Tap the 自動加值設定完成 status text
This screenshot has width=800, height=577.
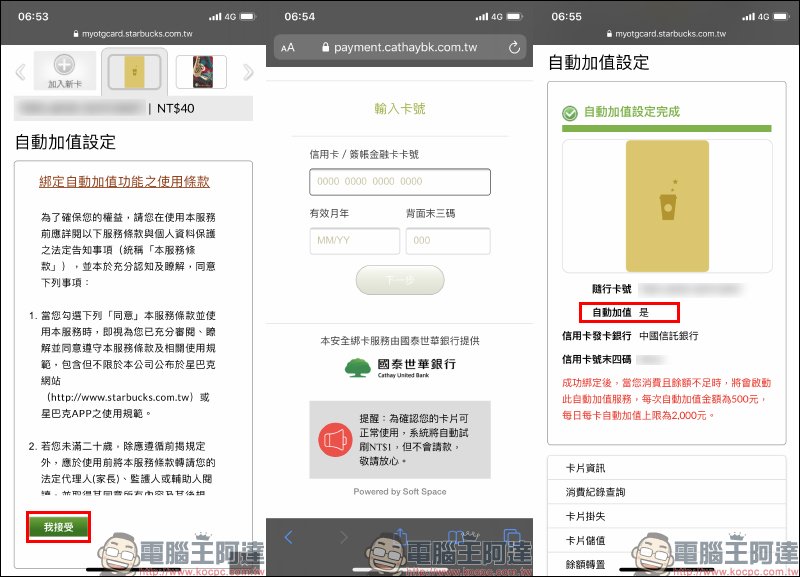coord(632,112)
